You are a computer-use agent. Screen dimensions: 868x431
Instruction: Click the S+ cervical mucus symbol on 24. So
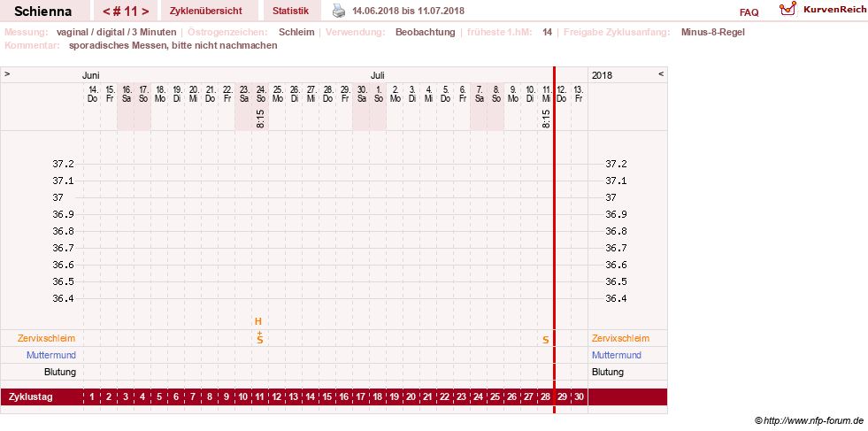pyautogui.click(x=259, y=338)
